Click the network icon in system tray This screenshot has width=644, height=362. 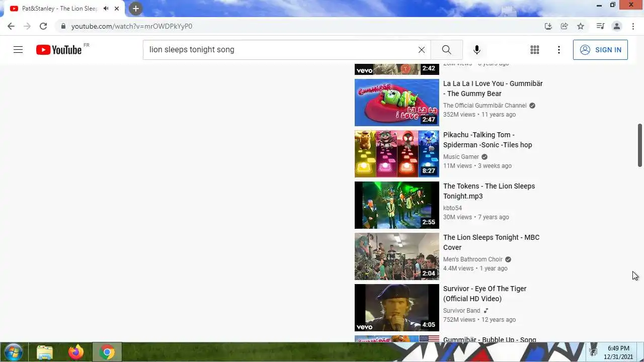pos(593,351)
